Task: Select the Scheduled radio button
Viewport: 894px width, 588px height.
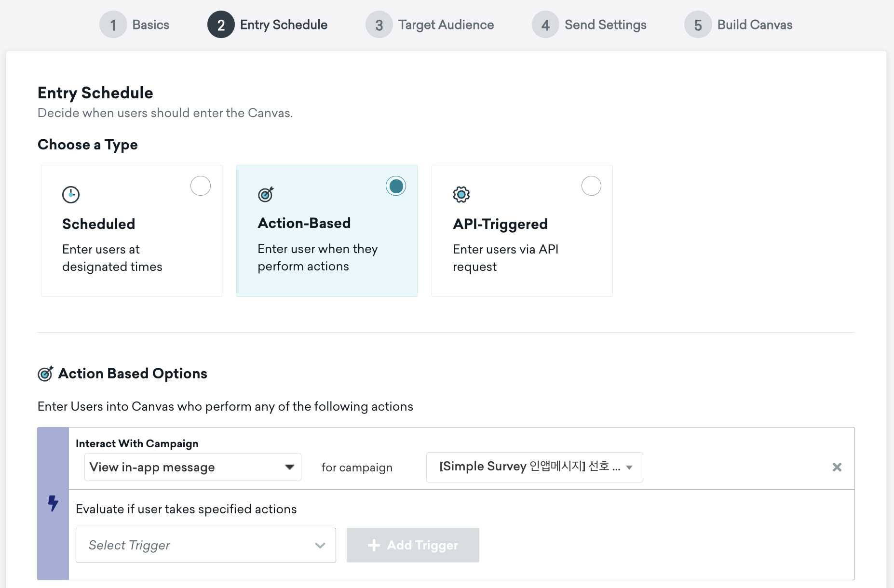Action: tap(201, 186)
